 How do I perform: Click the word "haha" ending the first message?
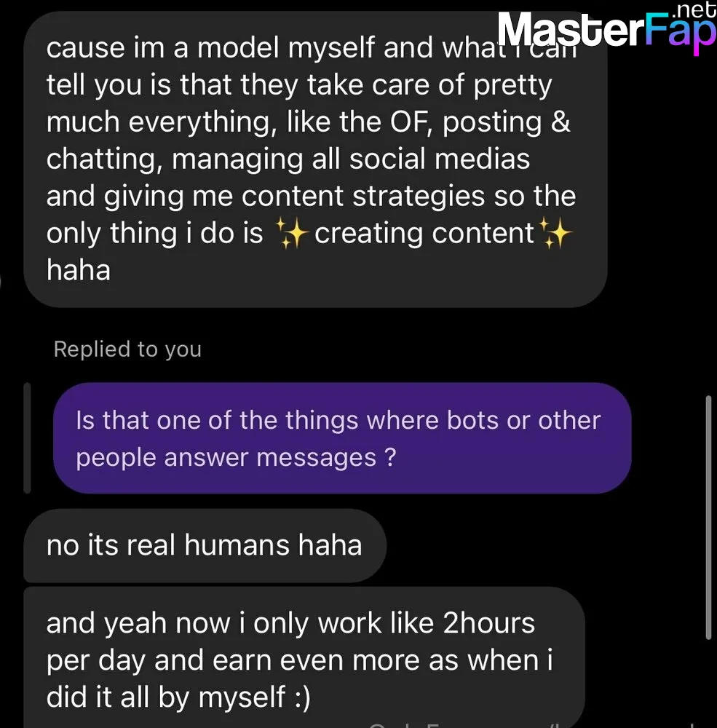(x=79, y=270)
